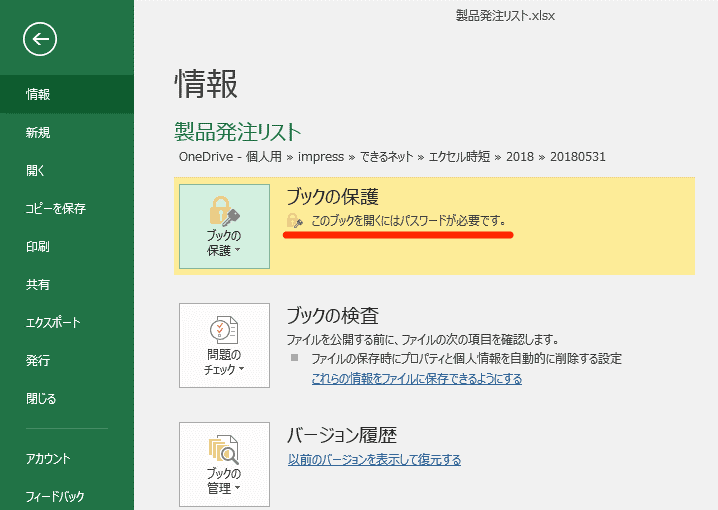Click the バージョン履歴 heading text

[x=342, y=435]
